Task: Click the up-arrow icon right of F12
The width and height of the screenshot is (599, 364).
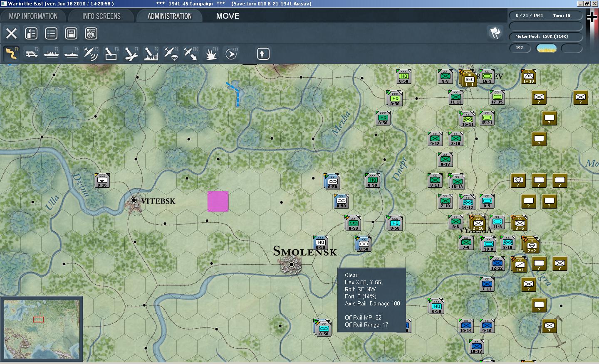Action: (x=263, y=54)
